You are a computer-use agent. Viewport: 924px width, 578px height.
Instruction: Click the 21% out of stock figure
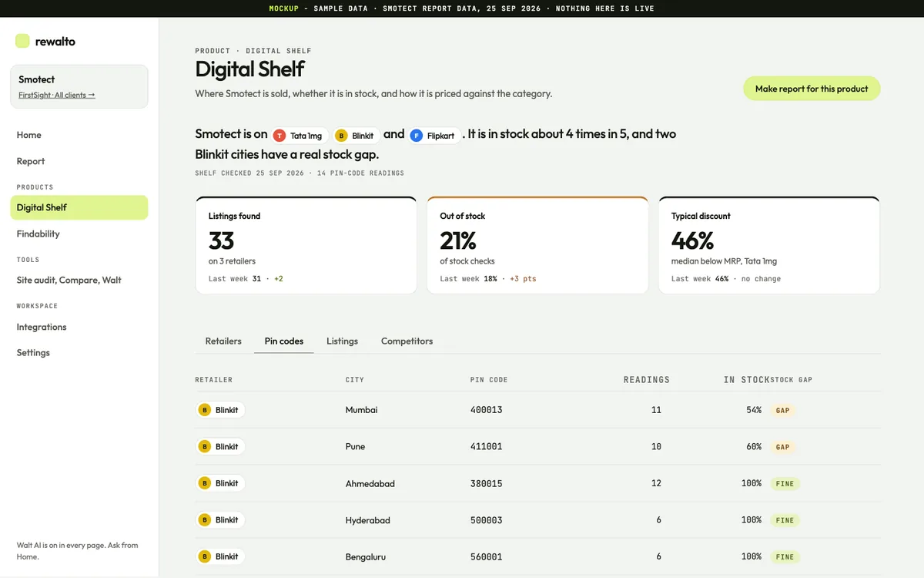[458, 241]
